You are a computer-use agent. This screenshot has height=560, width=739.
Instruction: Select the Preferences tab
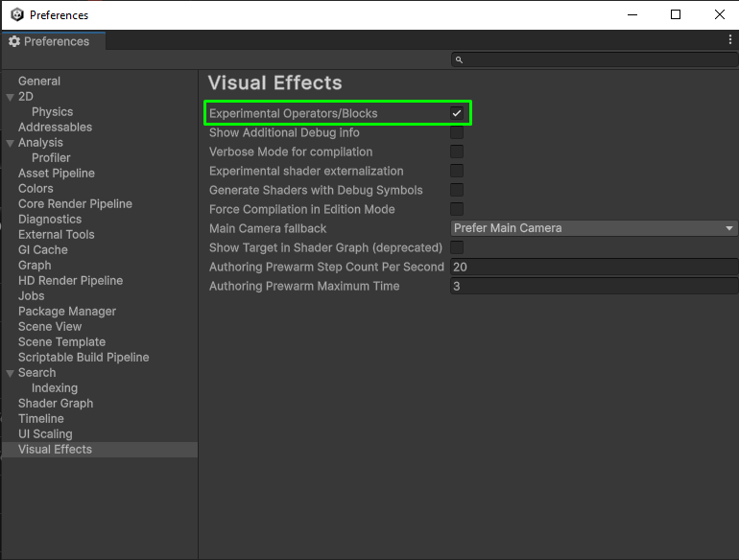click(x=54, y=41)
